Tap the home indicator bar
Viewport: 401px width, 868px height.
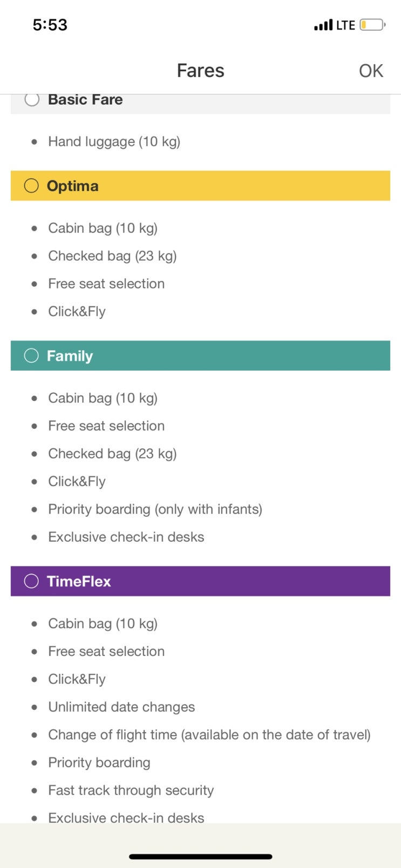coord(200,856)
